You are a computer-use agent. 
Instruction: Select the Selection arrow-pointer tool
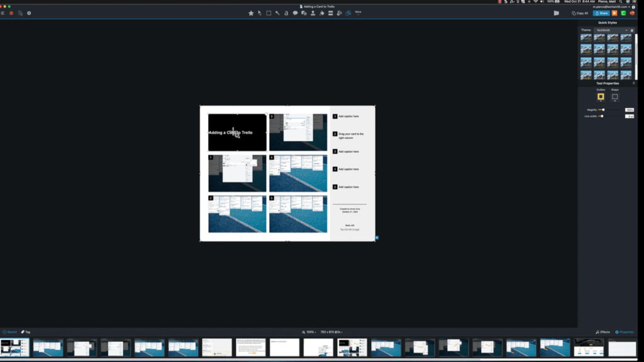click(260, 13)
